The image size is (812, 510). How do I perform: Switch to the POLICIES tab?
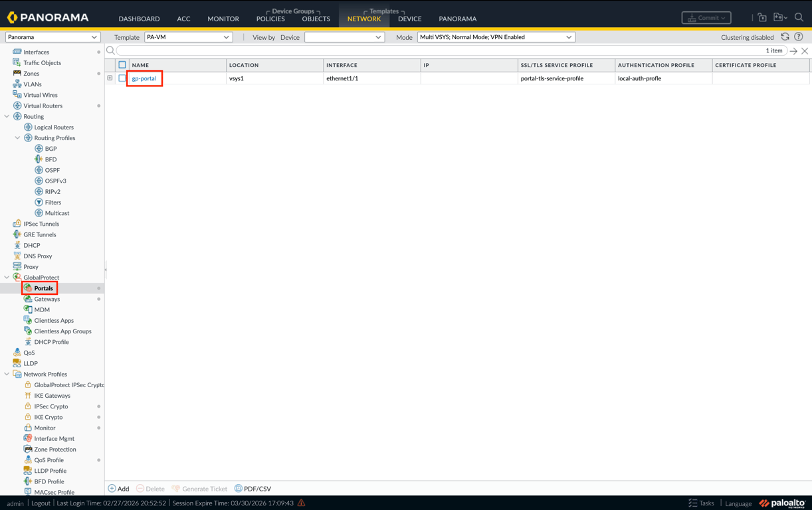pos(270,19)
